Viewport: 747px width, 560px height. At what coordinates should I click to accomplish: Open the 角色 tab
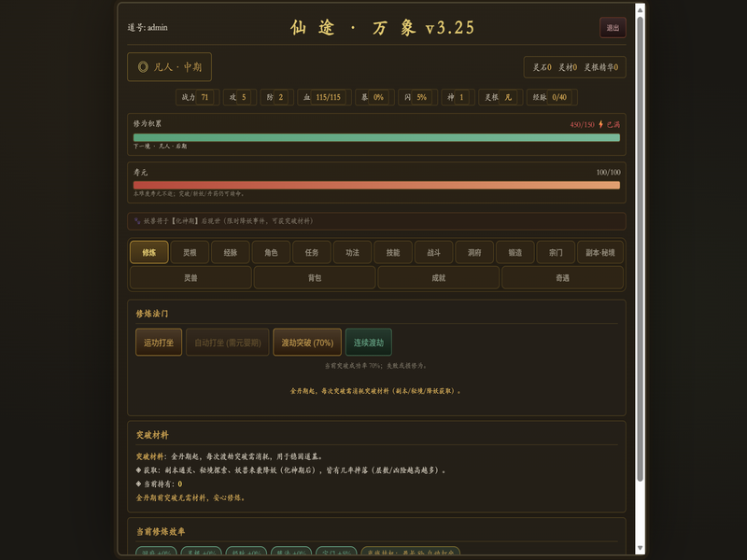pos(271,252)
